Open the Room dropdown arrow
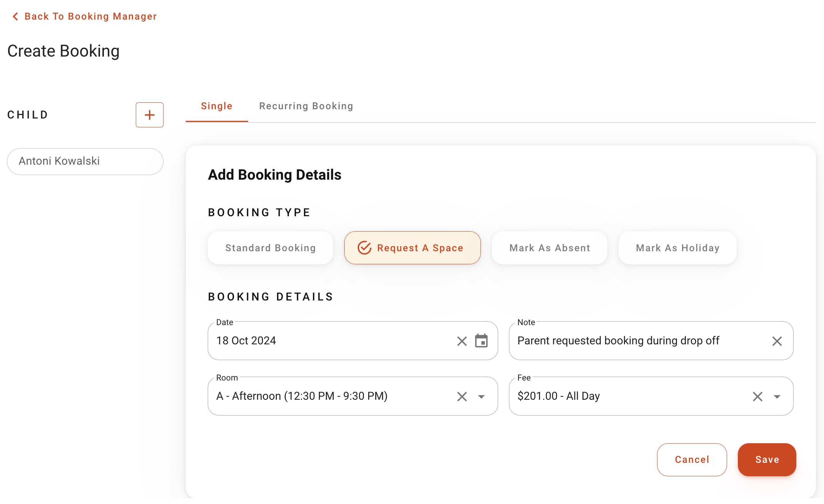 [x=482, y=396]
